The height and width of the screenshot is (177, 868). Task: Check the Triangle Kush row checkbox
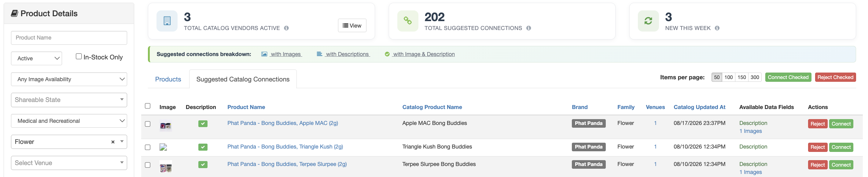148,147
